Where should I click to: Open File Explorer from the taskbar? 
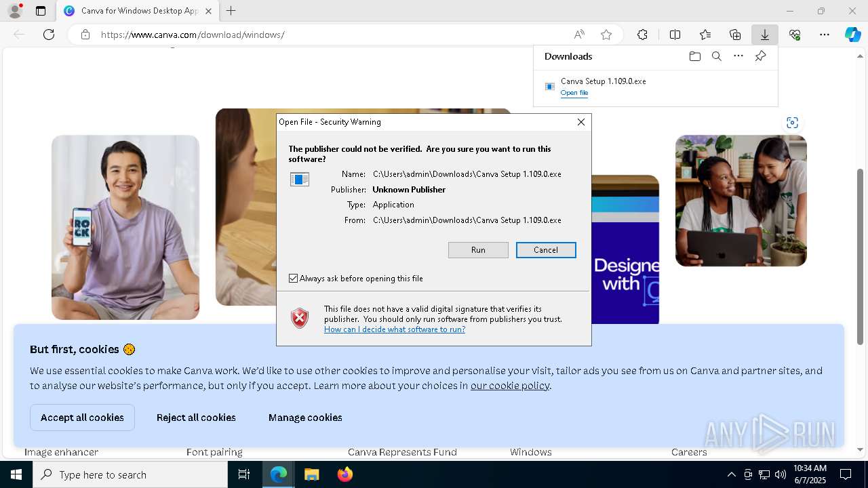(311, 474)
